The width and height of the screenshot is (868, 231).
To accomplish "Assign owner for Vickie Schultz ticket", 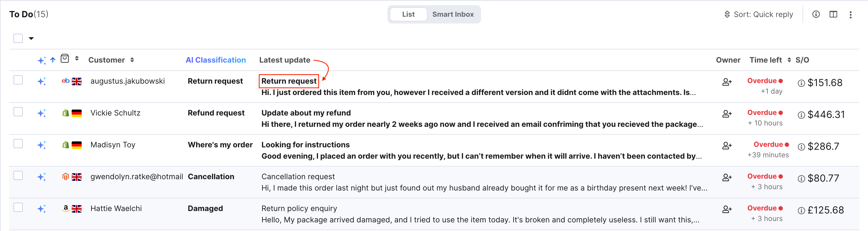I will click(727, 114).
